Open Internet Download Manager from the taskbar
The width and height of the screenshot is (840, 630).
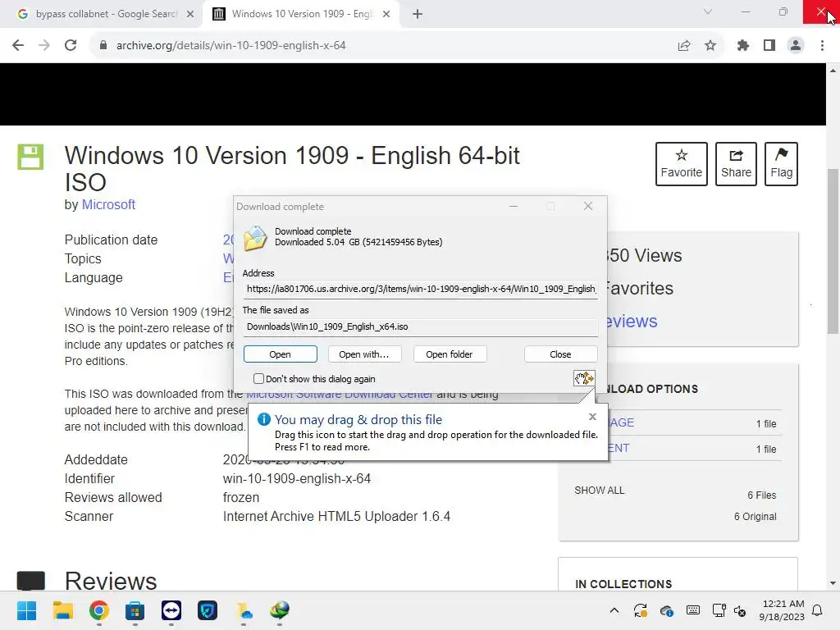pos(280,610)
